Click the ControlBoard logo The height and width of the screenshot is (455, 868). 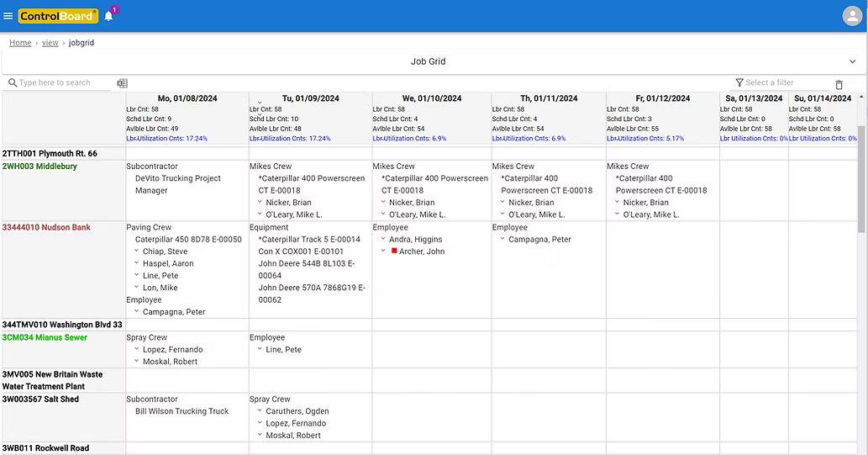58,16
